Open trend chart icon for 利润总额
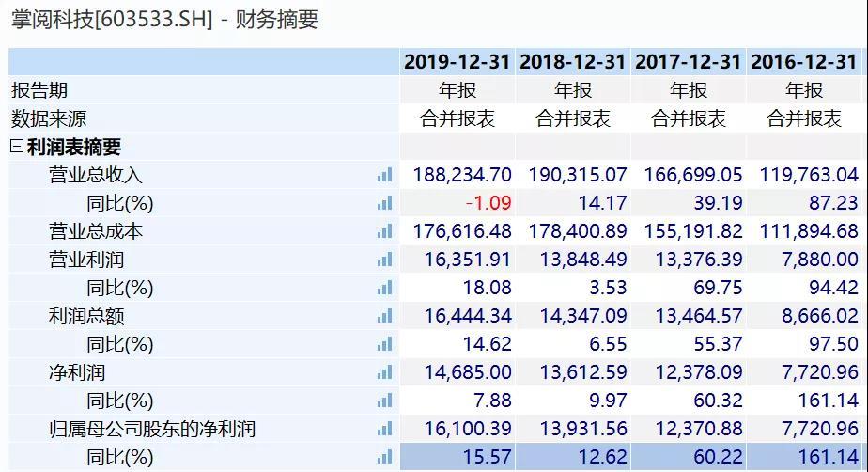Image resolution: width=868 pixels, height=472 pixels. pyautogui.click(x=384, y=316)
